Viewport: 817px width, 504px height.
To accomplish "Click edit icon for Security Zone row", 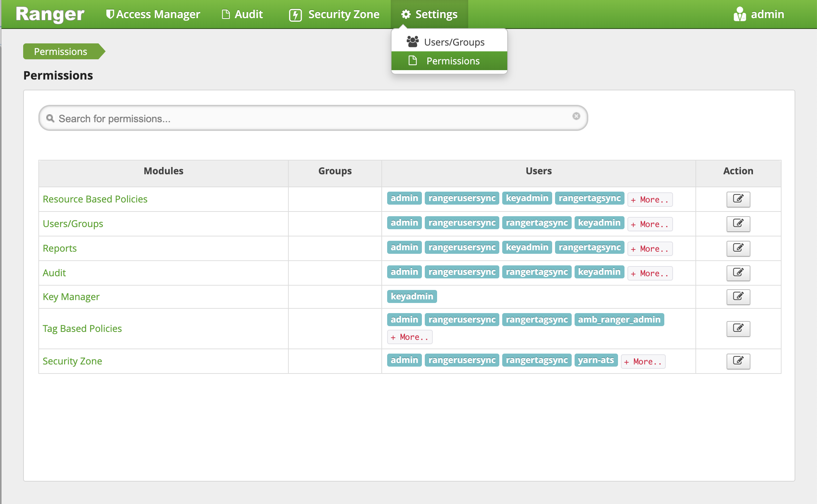I will click(738, 361).
